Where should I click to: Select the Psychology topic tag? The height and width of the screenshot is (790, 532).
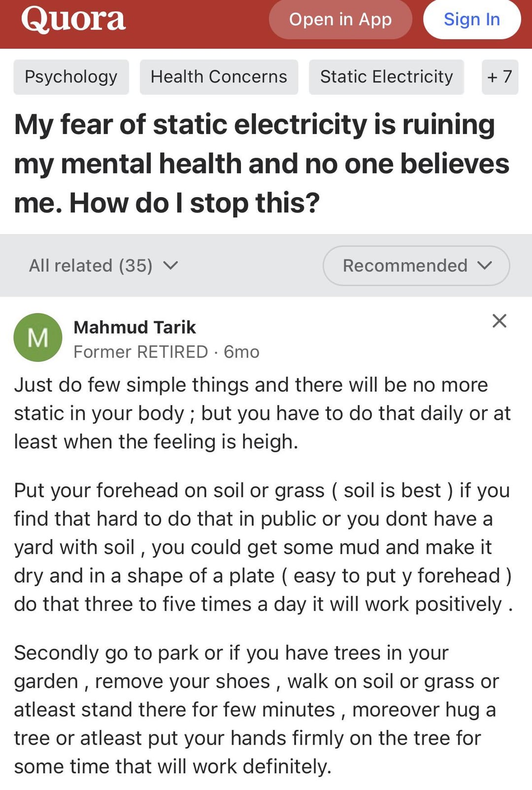(71, 77)
